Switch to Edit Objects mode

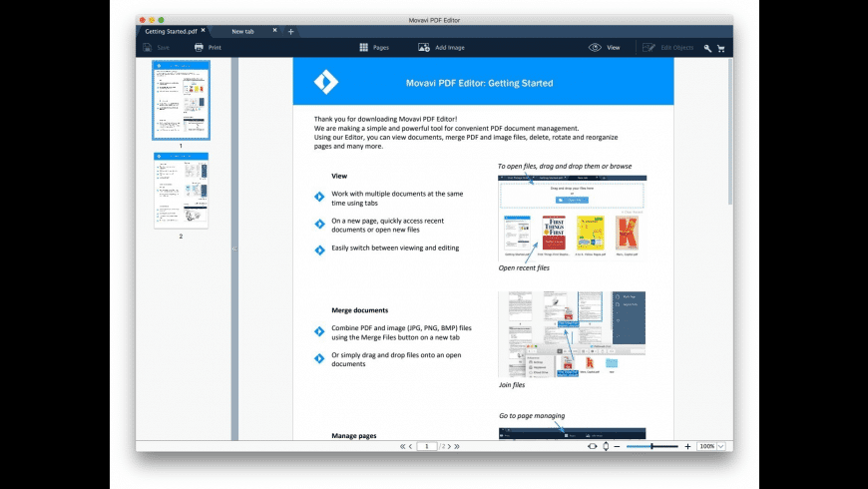coord(667,48)
